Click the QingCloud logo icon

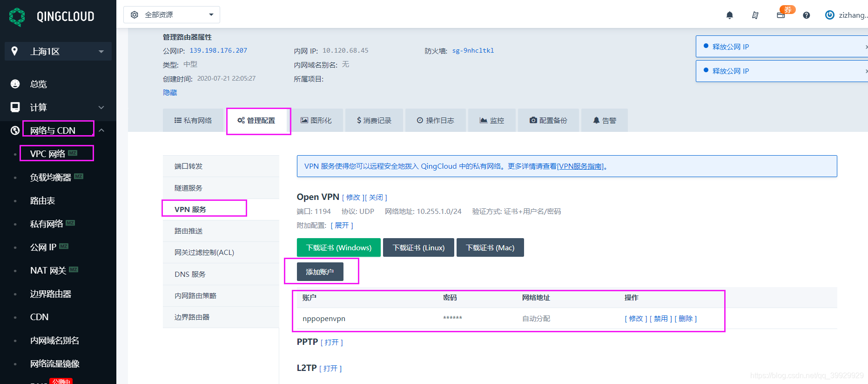coord(17,17)
